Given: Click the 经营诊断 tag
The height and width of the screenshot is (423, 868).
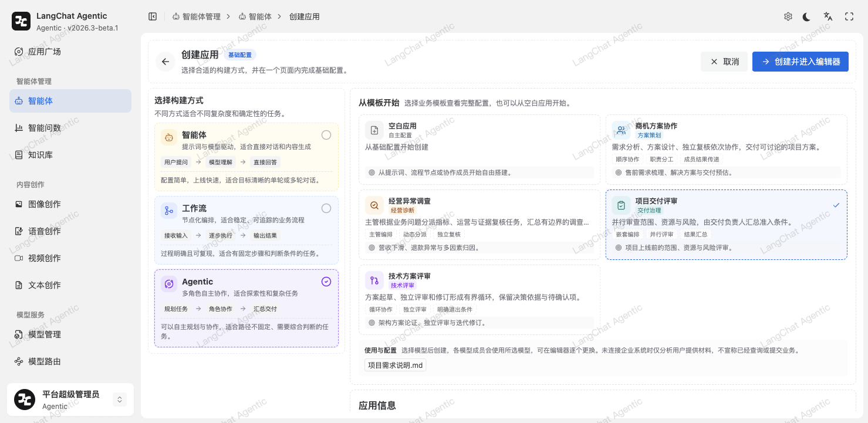Looking at the screenshot, I should click(x=403, y=210).
